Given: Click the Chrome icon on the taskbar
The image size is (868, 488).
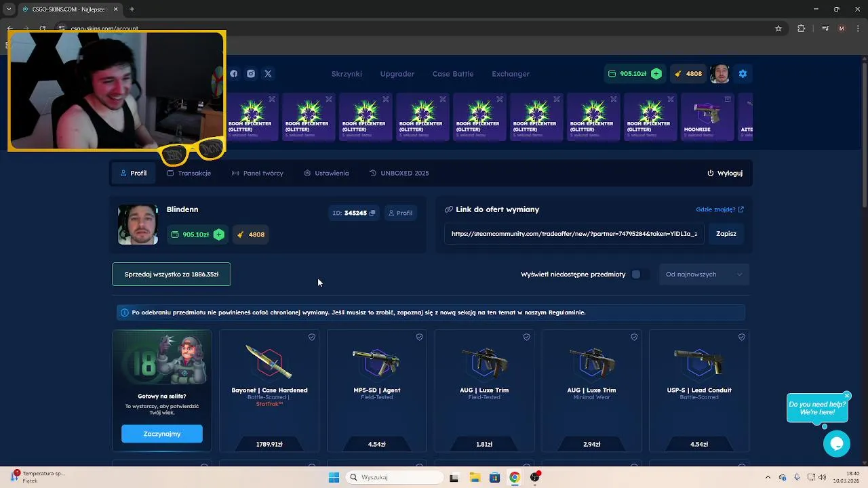Looking at the screenshot, I should pos(515,477).
